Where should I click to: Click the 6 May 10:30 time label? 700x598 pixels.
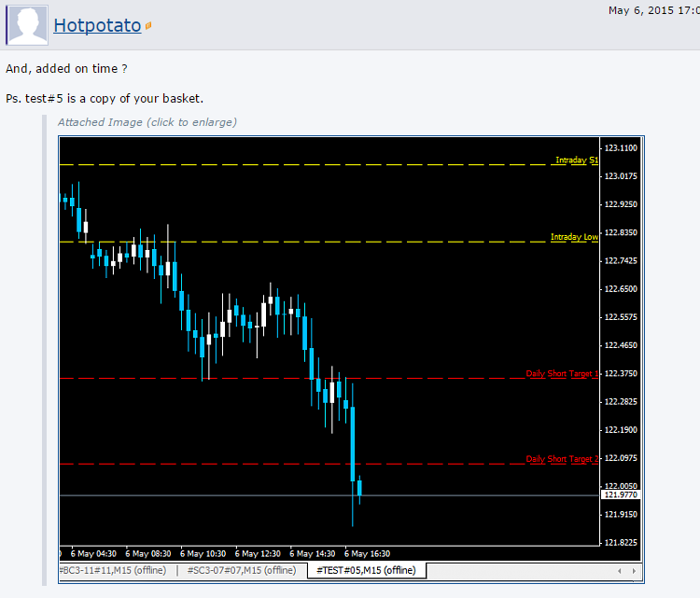point(203,553)
